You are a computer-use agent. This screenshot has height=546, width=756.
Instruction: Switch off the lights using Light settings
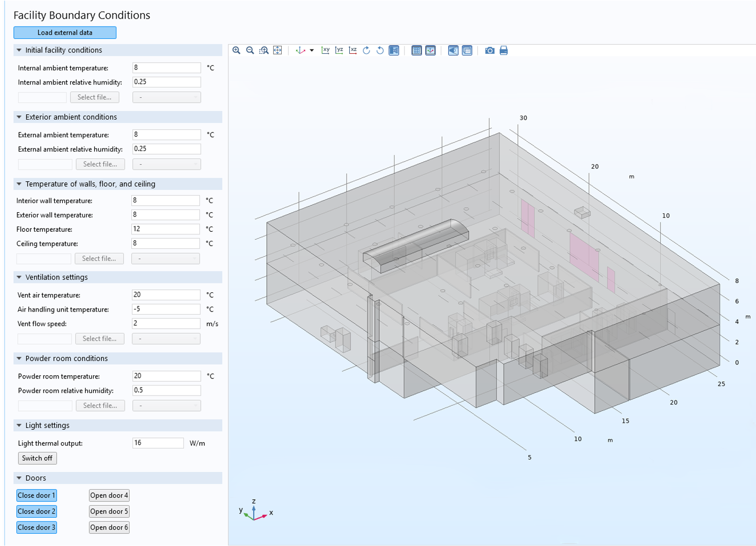[37, 458]
